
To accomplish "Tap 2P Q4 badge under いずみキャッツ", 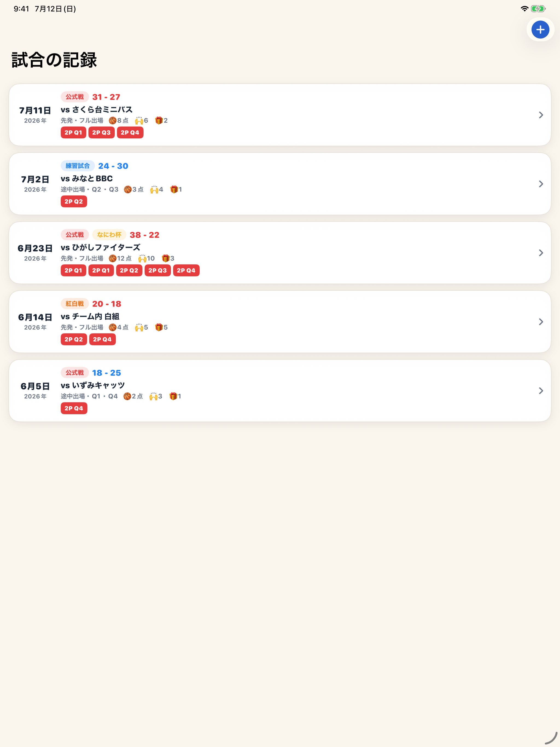I will coord(74,408).
